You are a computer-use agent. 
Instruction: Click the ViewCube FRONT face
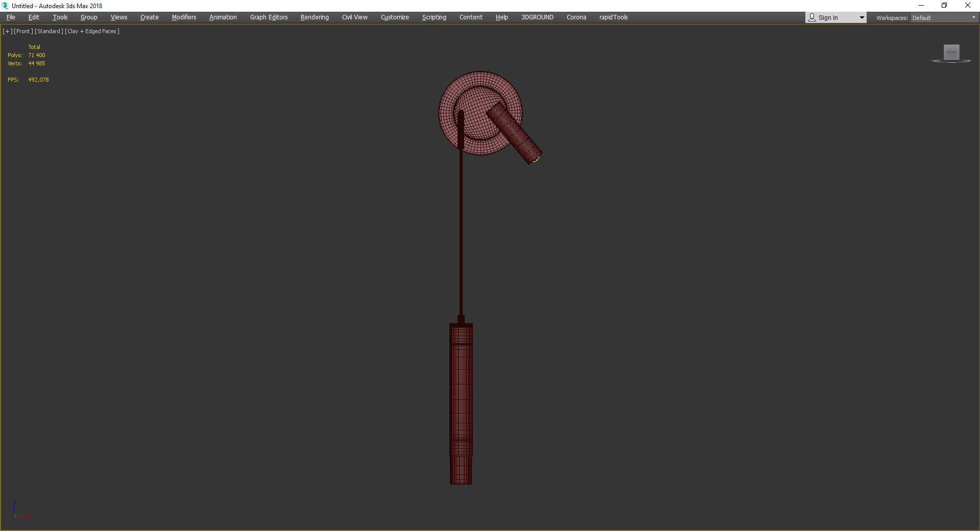pos(951,52)
